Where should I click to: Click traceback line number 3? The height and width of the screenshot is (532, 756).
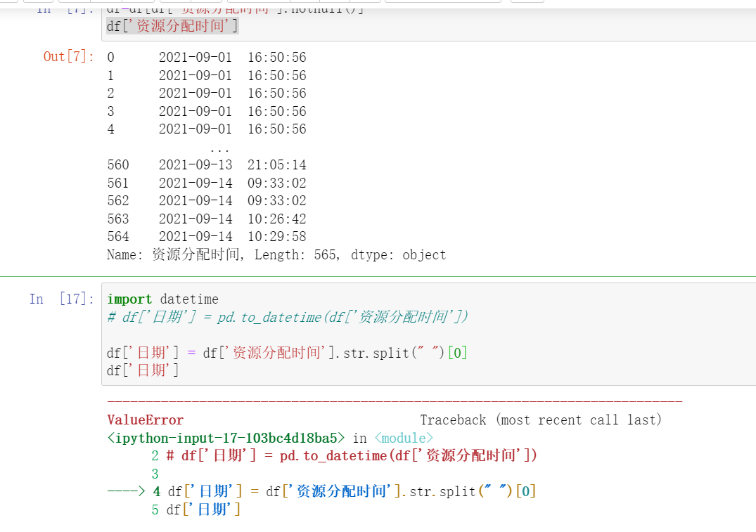(x=155, y=474)
